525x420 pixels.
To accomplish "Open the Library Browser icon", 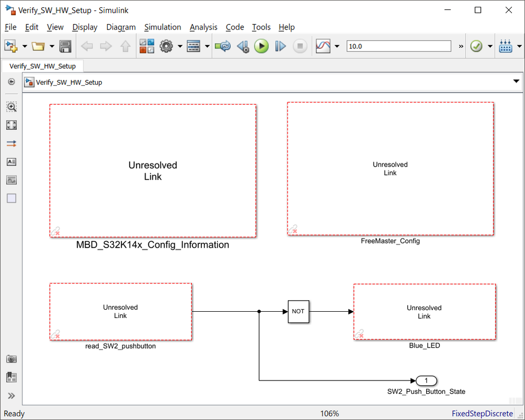I will 147,46.
